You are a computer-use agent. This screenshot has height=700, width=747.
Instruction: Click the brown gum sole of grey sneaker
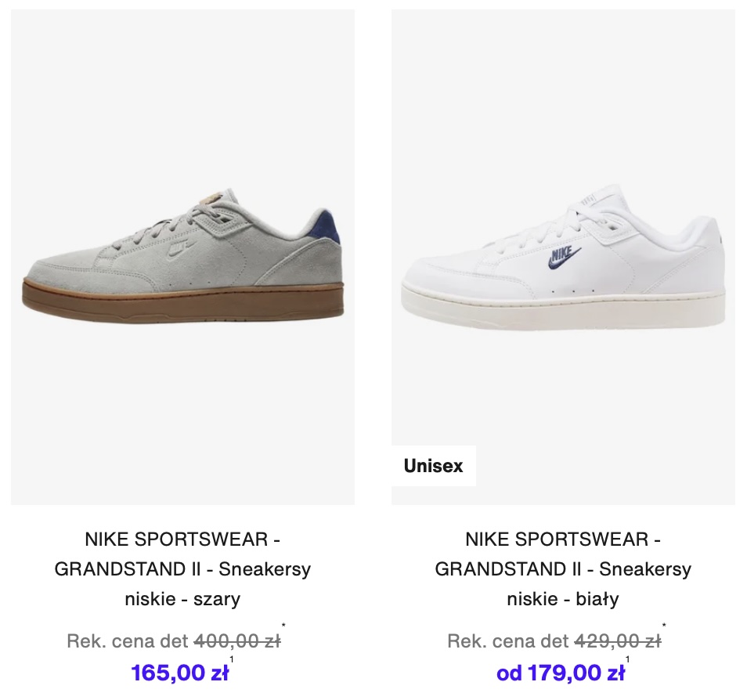click(182, 301)
